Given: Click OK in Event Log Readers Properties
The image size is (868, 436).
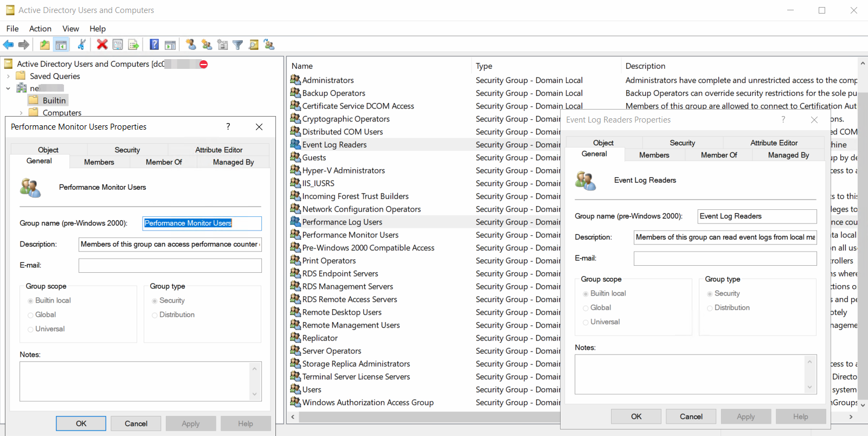Looking at the screenshot, I should click(636, 416).
